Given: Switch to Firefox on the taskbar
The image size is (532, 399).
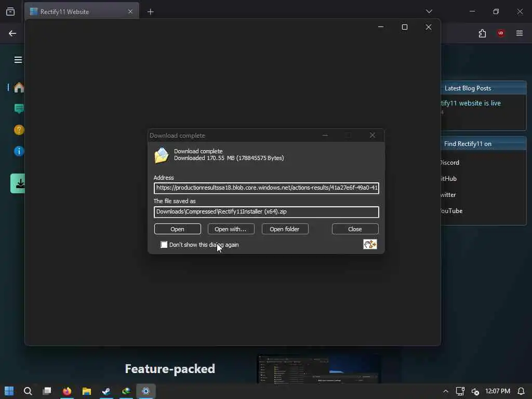Looking at the screenshot, I should pos(67,391).
